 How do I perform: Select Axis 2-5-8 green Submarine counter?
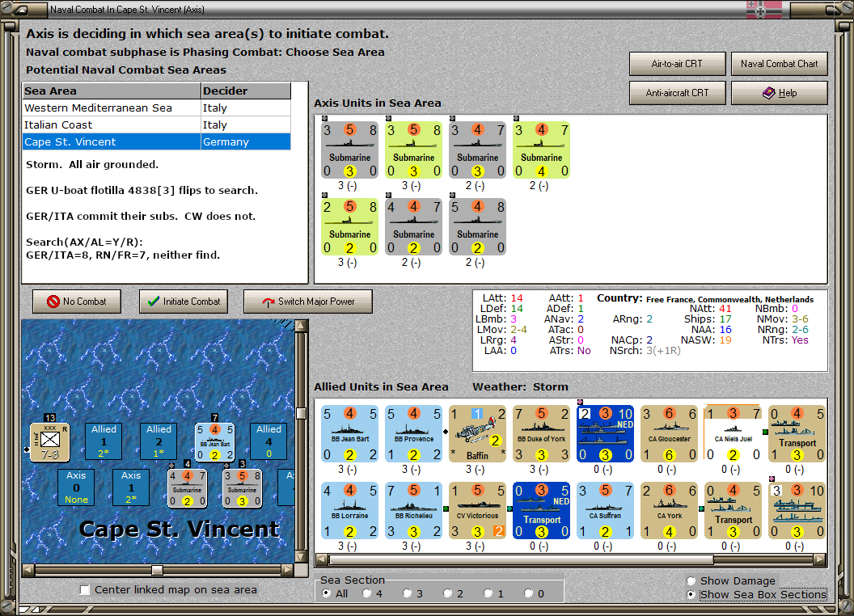(349, 226)
